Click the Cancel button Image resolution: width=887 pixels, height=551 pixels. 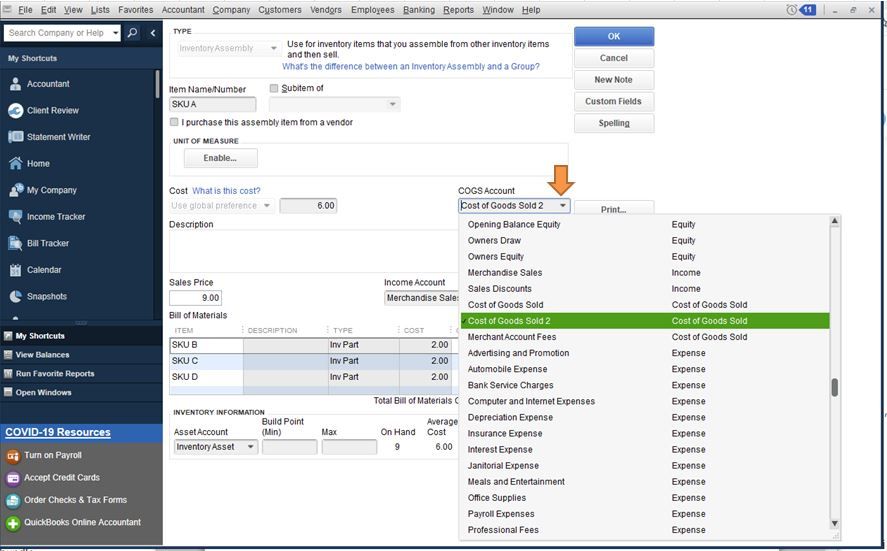(614, 58)
